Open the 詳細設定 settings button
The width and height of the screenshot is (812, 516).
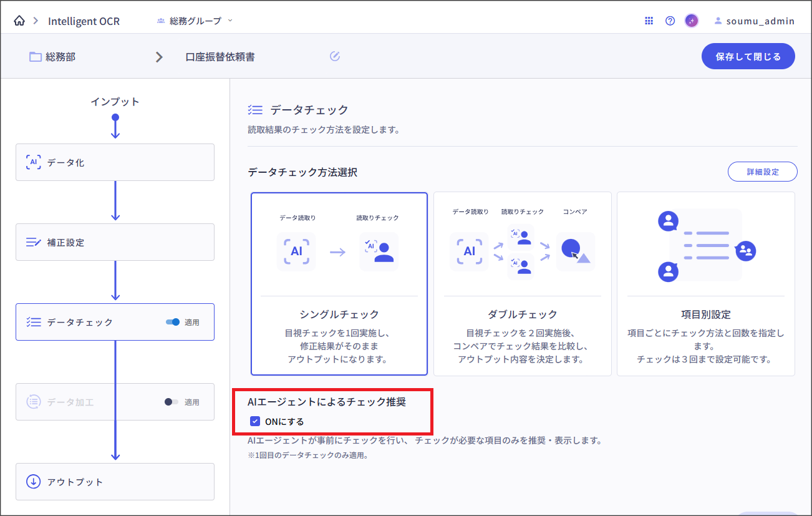click(x=762, y=171)
